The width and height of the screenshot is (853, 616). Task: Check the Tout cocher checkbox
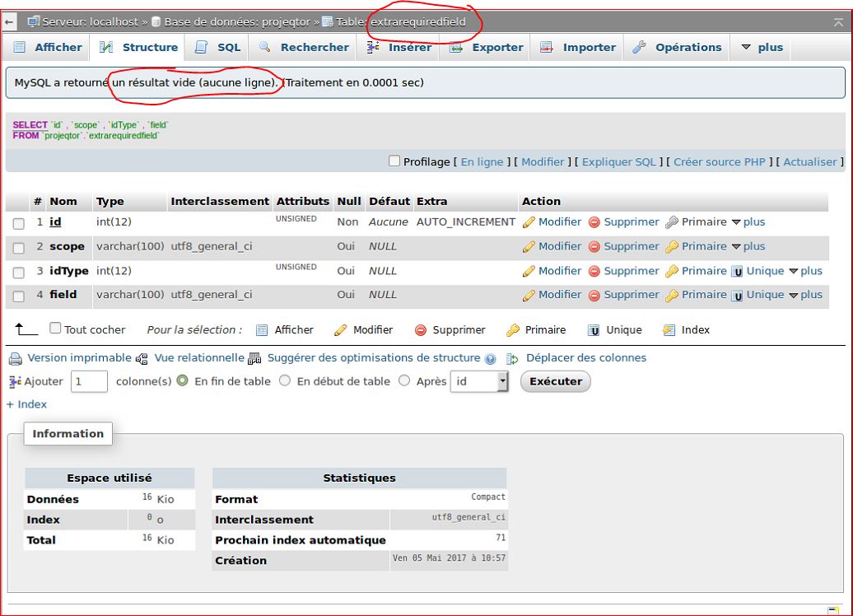pyautogui.click(x=55, y=329)
